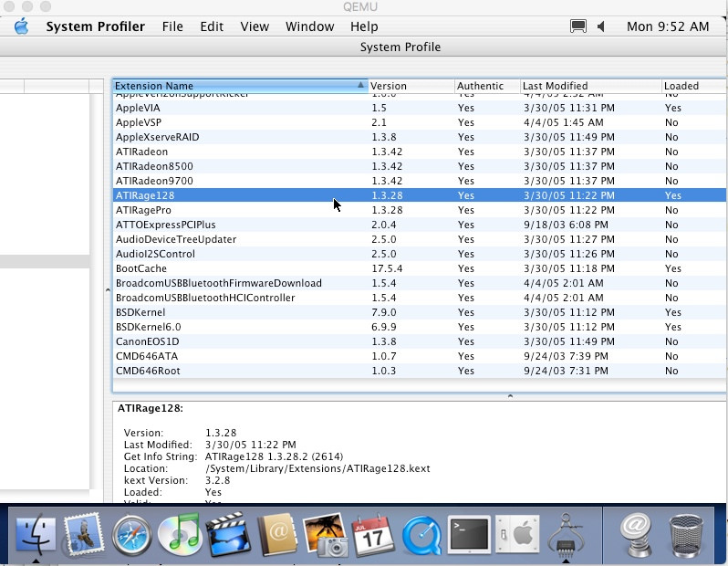Screen dimensions: 728x566
Task: Select the ATIRagePro row
Action: (420, 210)
